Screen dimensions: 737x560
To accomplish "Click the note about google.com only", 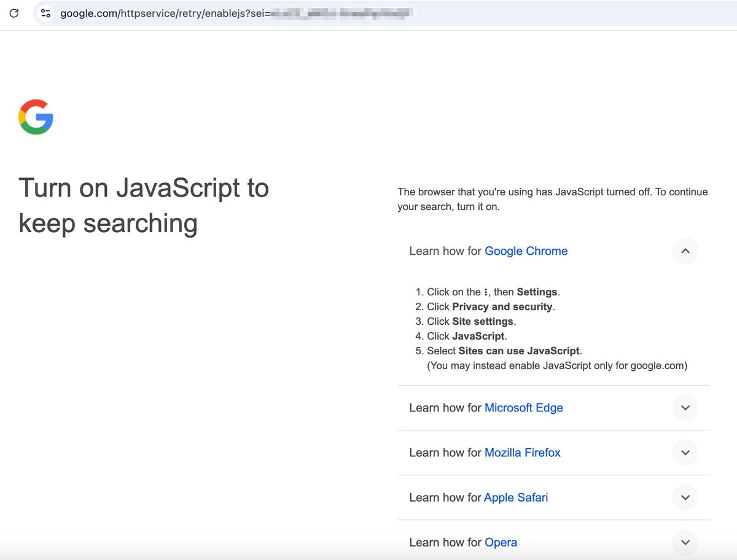I will pos(557,365).
